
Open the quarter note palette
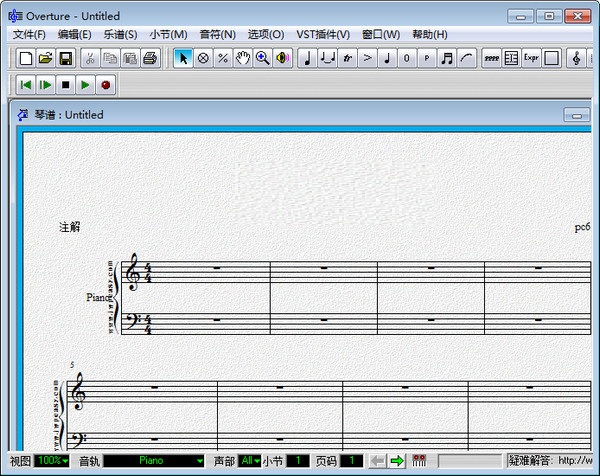(x=307, y=59)
